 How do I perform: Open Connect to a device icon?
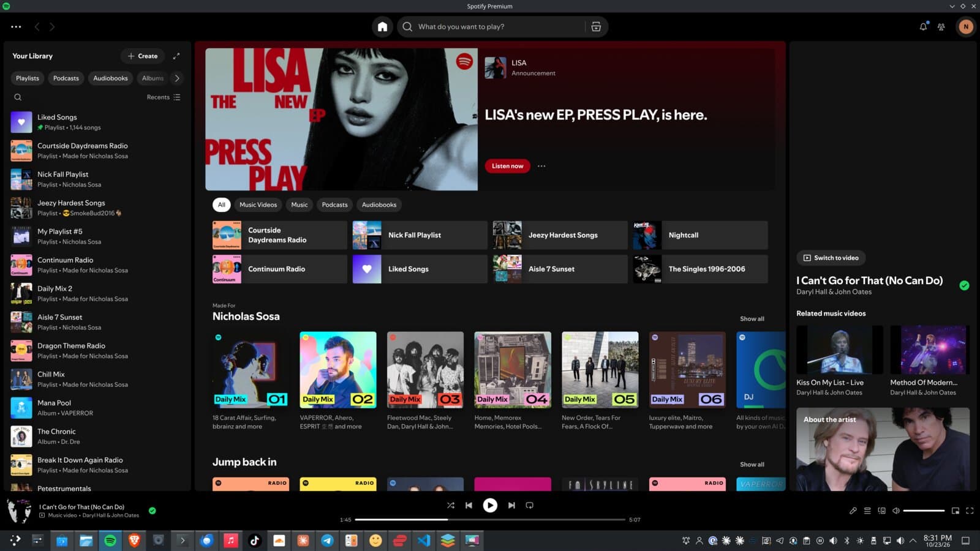pyautogui.click(x=881, y=510)
